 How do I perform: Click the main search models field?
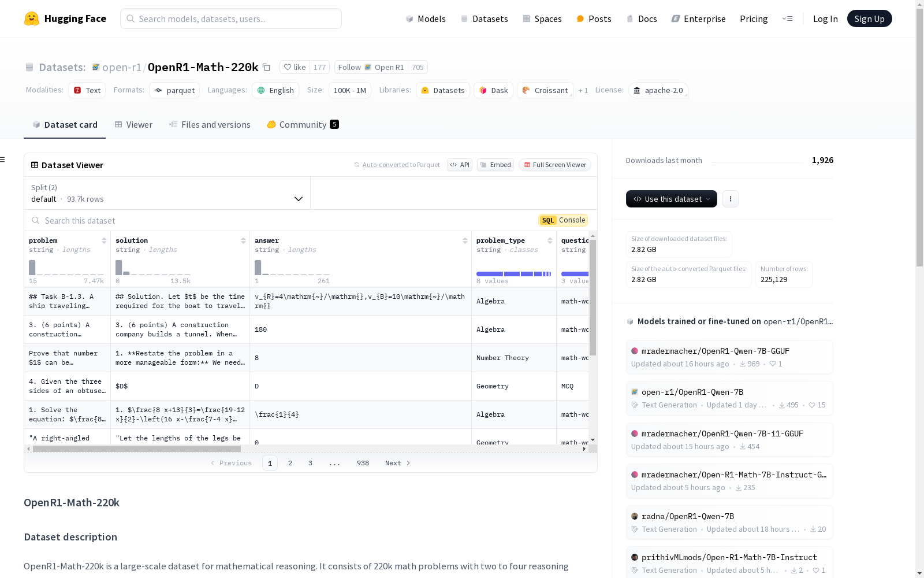tap(231, 18)
